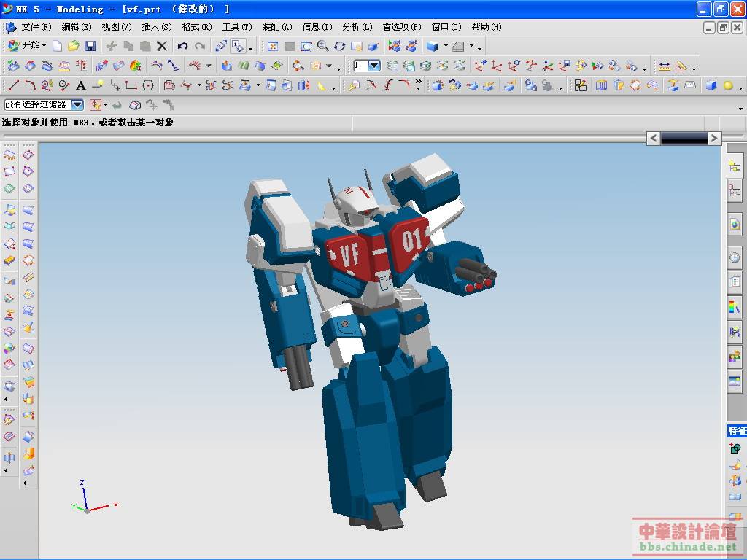Click the left scroll arrow above the viewport
The height and width of the screenshot is (560, 747).
[x=654, y=138]
